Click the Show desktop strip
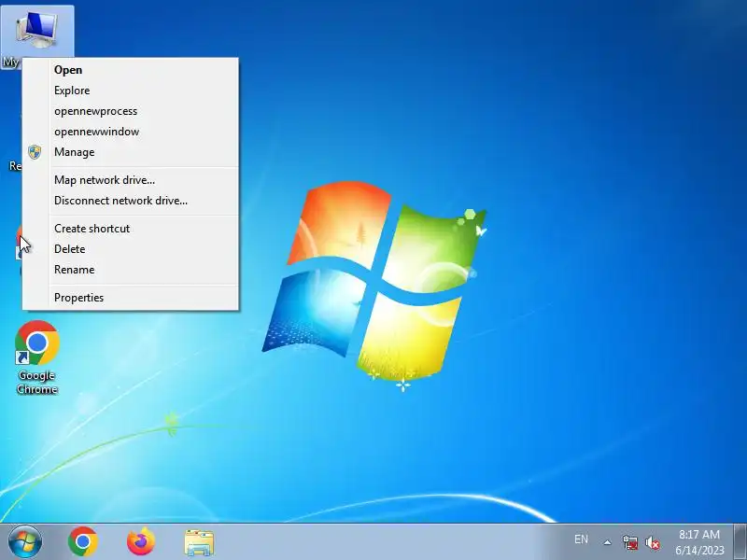The width and height of the screenshot is (747, 560). [x=740, y=541]
